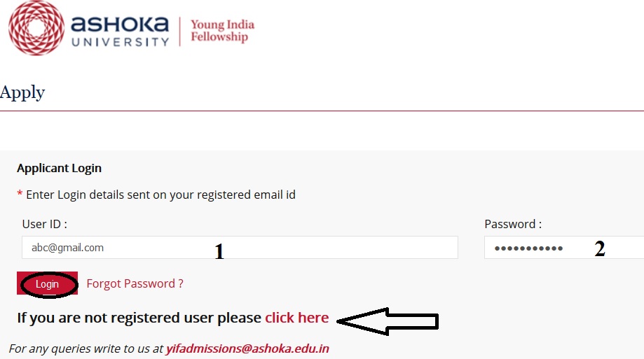
Task: Select the Apply page heading
Action: [22, 92]
